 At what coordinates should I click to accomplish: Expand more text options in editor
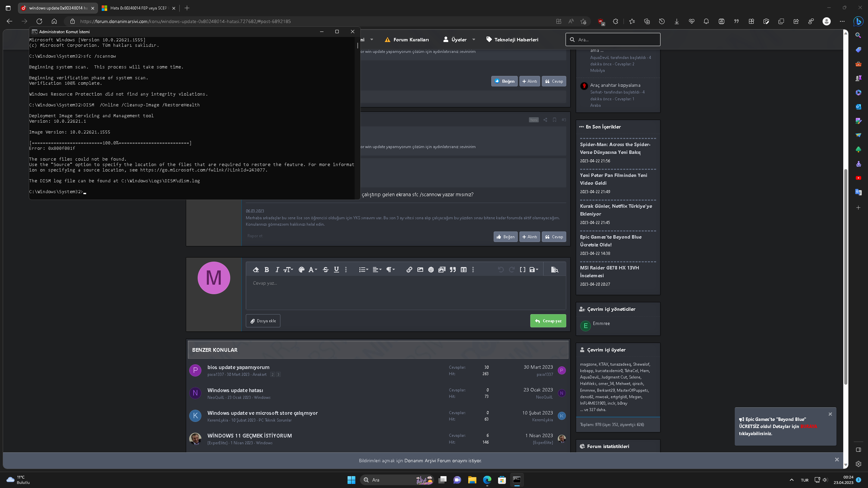pyautogui.click(x=346, y=269)
